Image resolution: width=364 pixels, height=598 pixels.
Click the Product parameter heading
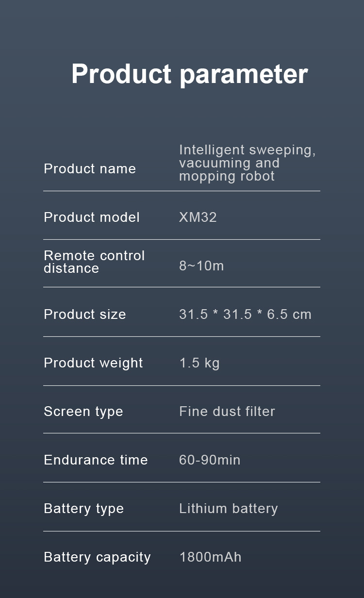click(190, 74)
